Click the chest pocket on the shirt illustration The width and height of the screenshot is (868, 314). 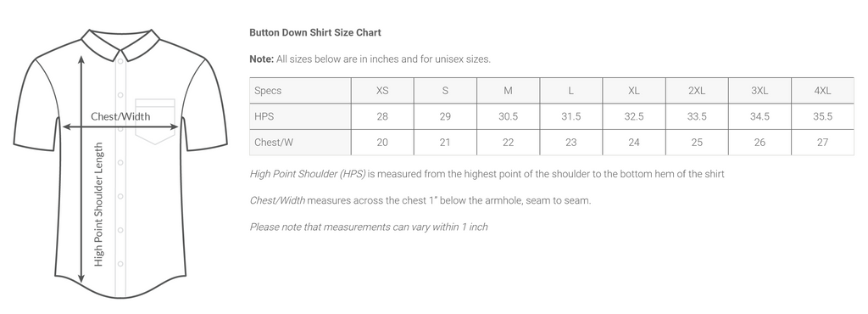[155, 121]
